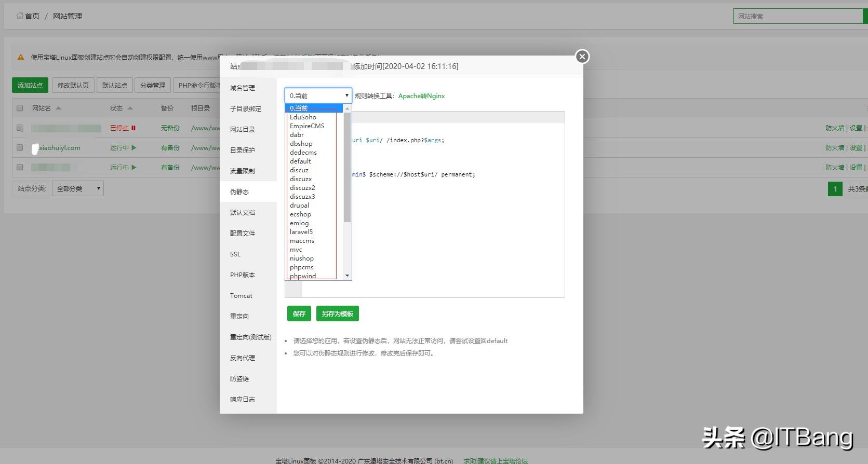Click the up arrow of the template list scrollbar
Viewport: 868px width, 464px height.
(x=347, y=108)
